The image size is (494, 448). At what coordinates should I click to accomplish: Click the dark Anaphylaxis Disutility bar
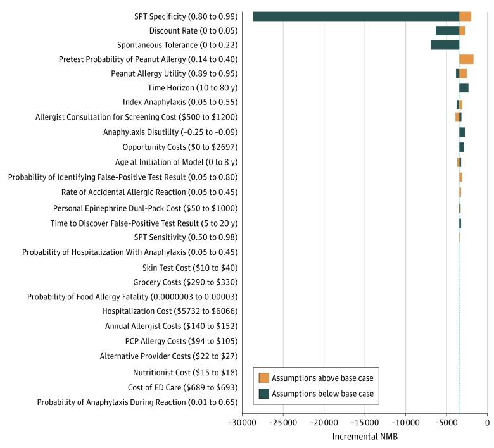pyautogui.click(x=462, y=132)
